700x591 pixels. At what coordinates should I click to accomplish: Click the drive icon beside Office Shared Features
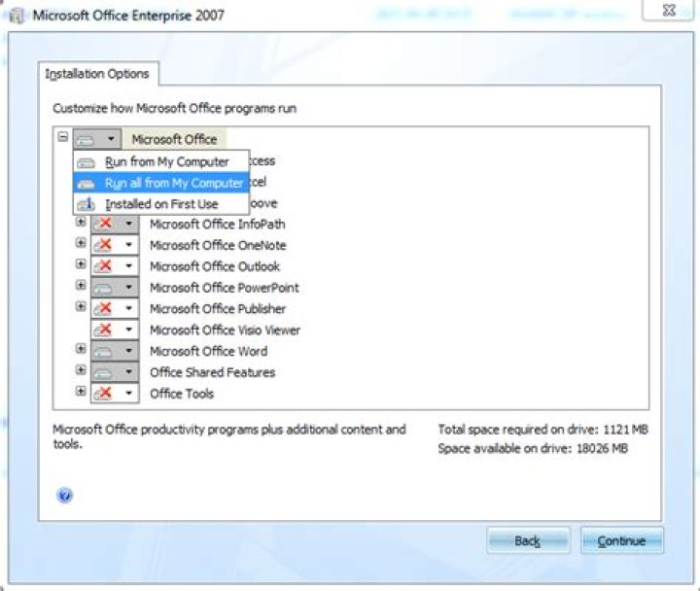coord(104,372)
